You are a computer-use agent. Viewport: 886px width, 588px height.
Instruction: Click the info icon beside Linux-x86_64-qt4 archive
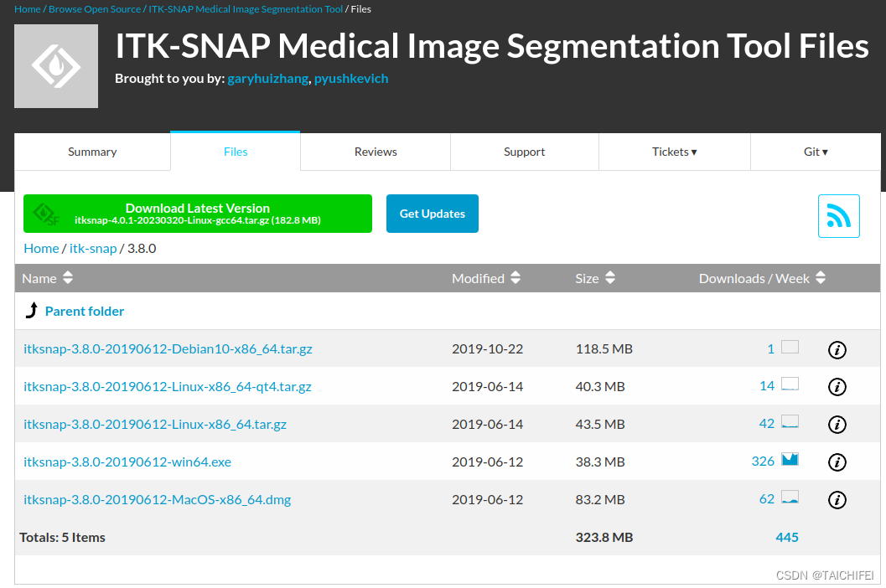coord(837,387)
